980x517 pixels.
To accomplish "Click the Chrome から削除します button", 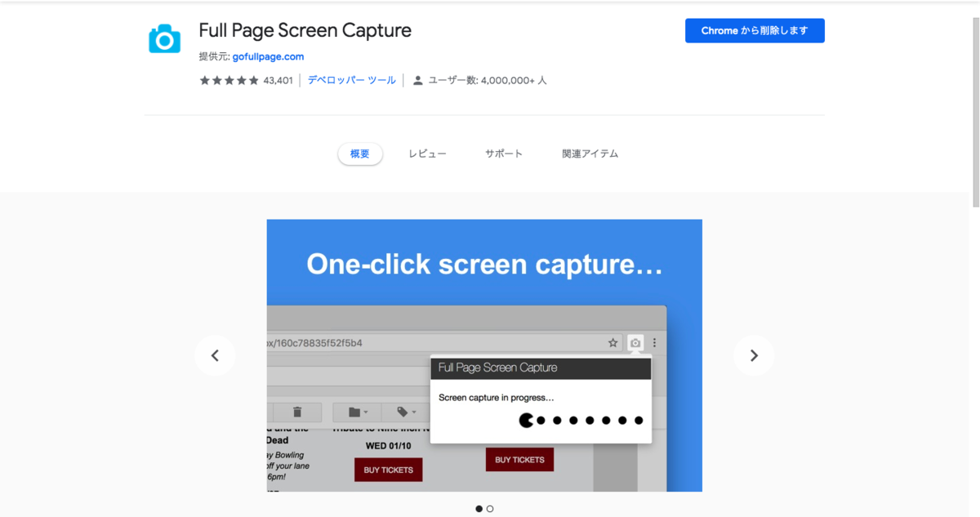I will click(755, 31).
